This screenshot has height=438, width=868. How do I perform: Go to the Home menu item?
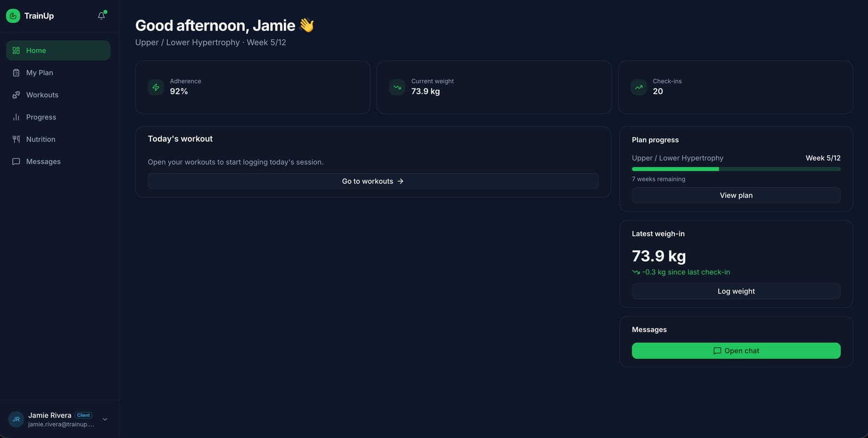click(58, 50)
